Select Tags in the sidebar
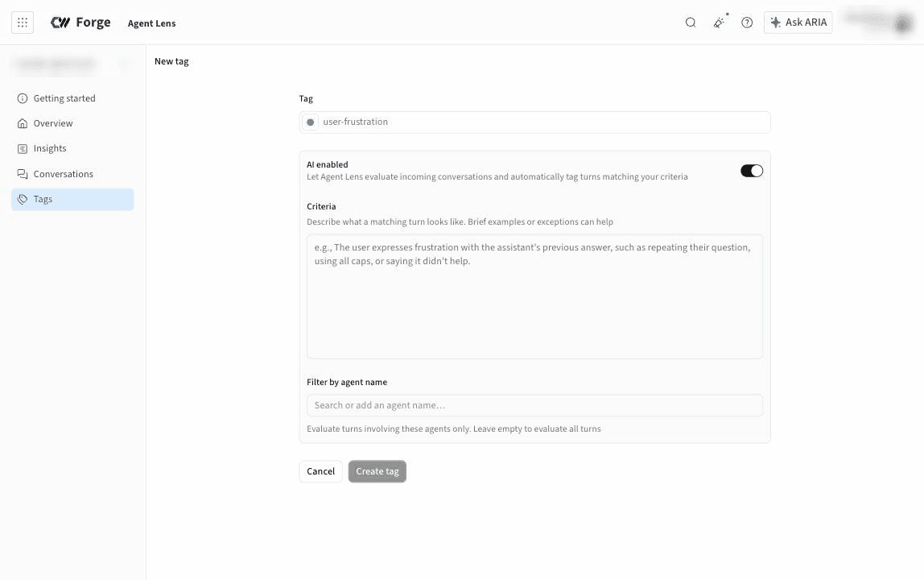Viewport: 924px width, 580px height. (x=72, y=200)
